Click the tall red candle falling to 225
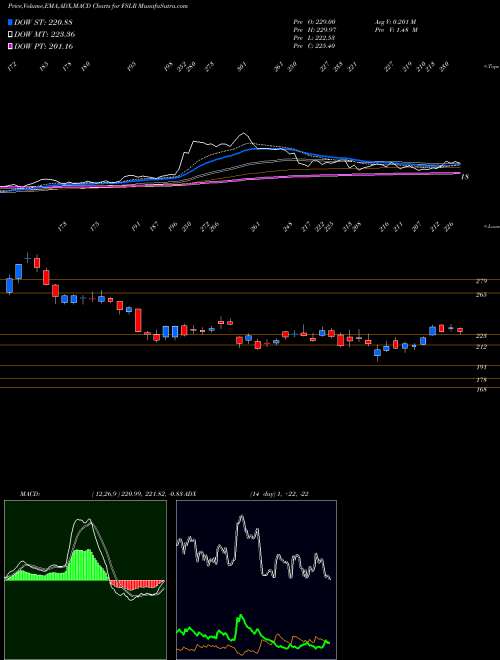 click(x=138, y=320)
